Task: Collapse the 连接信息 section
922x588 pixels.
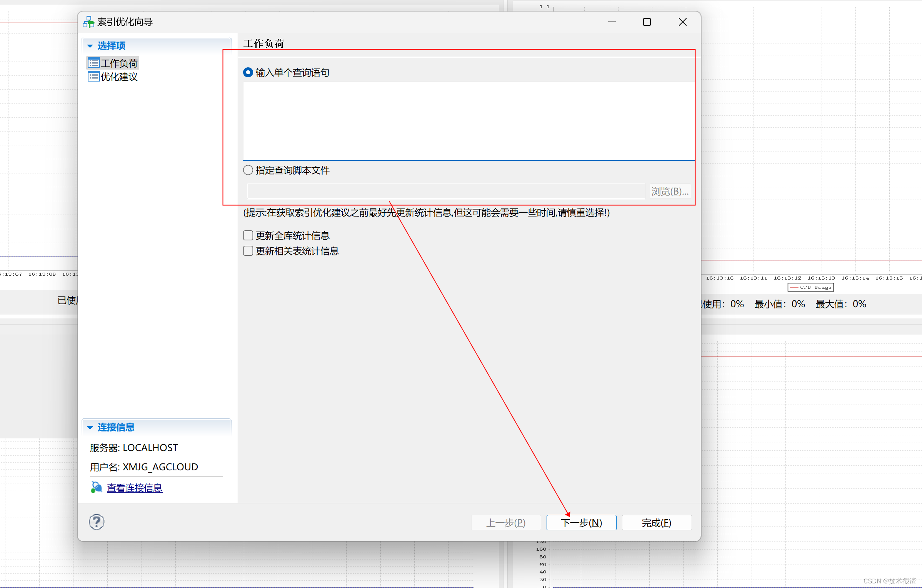Action: pos(90,427)
